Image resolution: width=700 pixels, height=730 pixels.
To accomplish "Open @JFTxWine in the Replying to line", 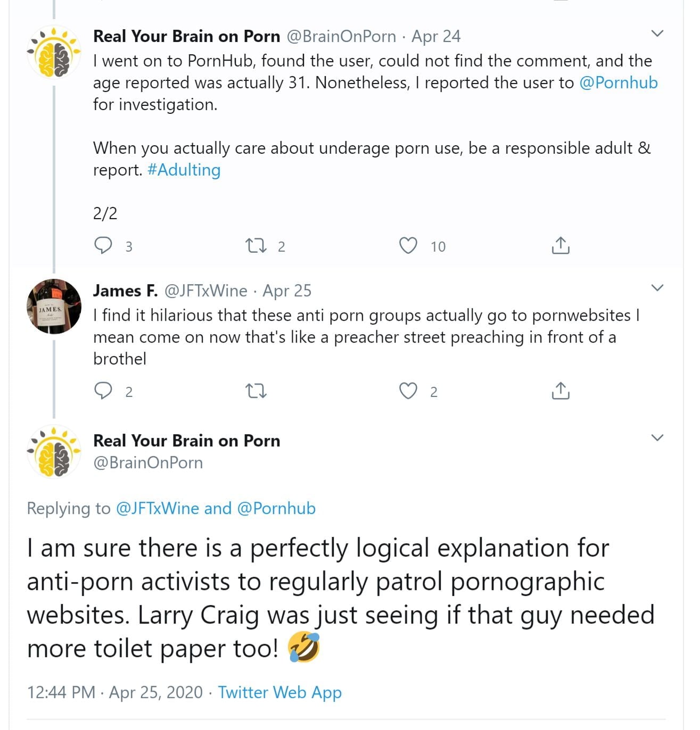I will [157, 509].
